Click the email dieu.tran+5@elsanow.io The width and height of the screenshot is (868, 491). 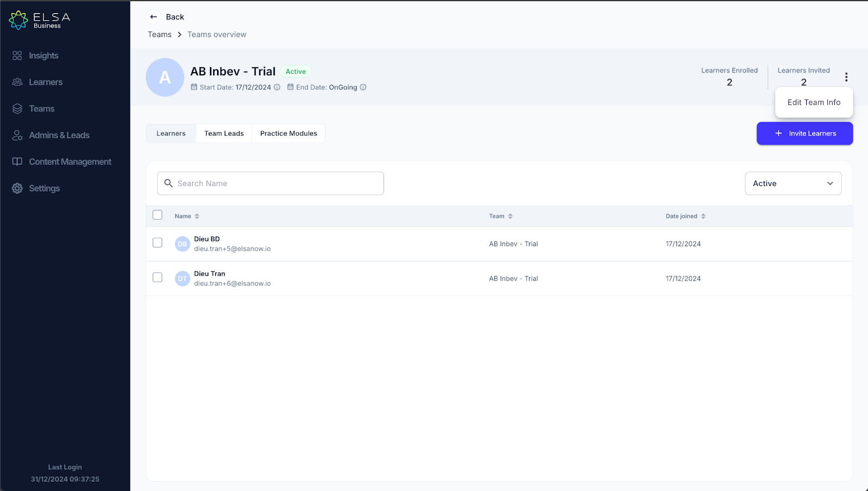click(232, 248)
